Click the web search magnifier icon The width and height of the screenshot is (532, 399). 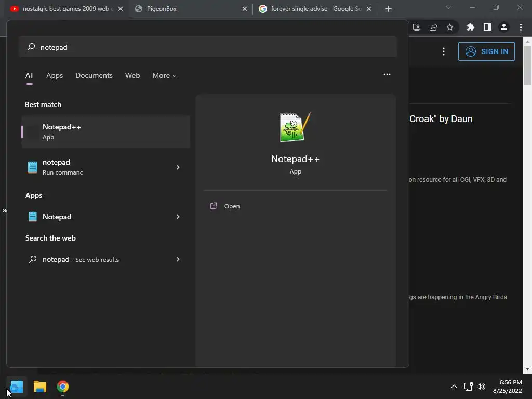tap(33, 259)
